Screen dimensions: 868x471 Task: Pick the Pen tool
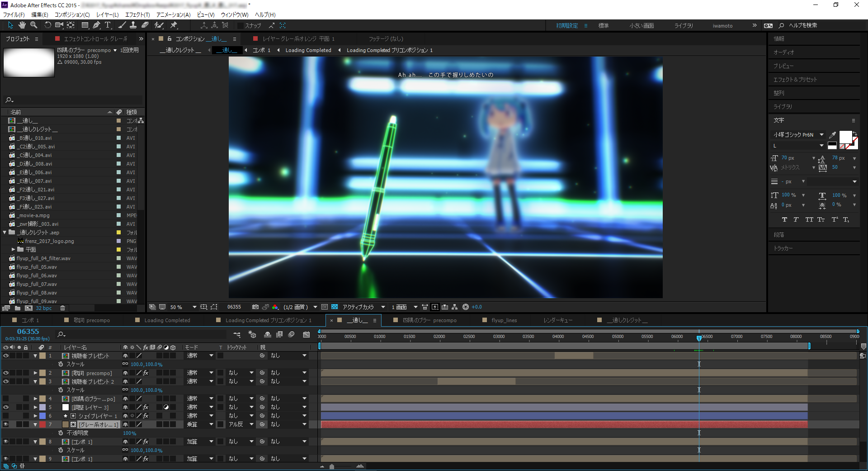tap(96, 25)
